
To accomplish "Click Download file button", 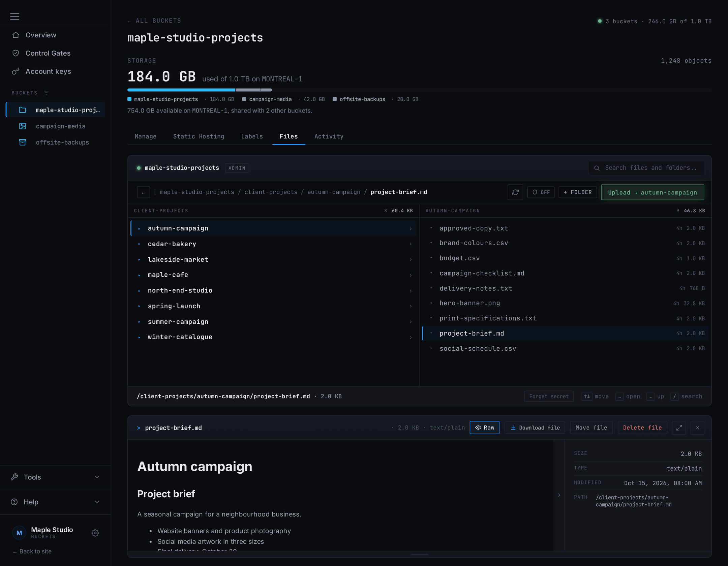I will point(535,428).
